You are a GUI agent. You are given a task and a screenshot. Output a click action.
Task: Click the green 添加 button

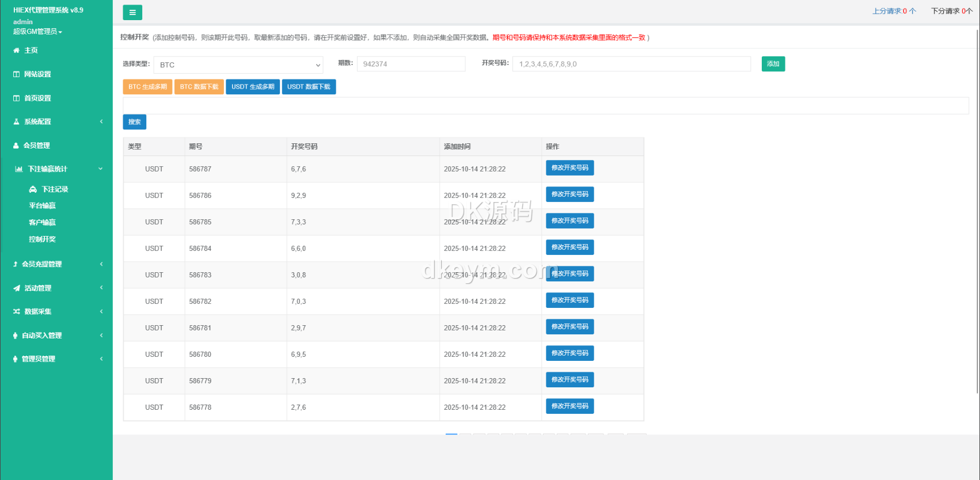[x=773, y=64]
